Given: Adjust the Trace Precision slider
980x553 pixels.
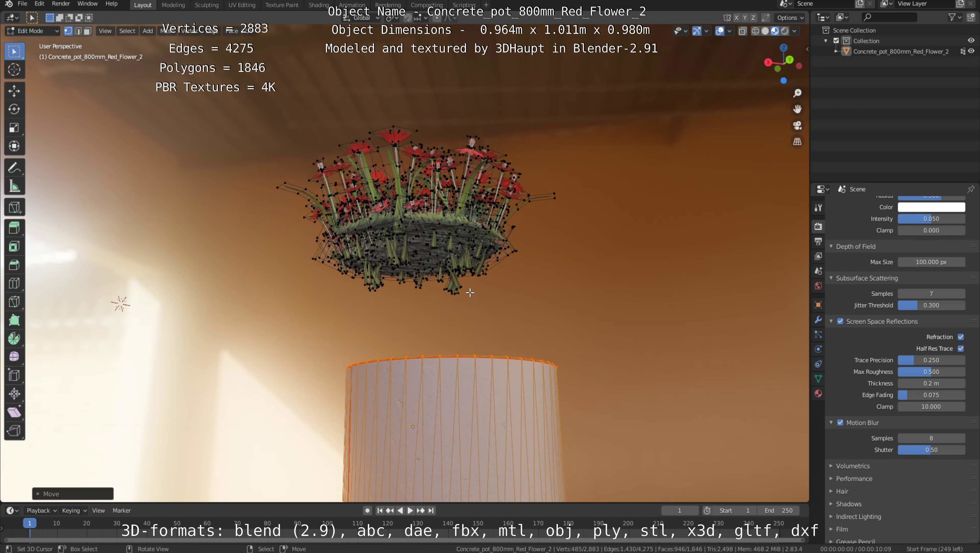Looking at the screenshot, I should [x=931, y=361].
